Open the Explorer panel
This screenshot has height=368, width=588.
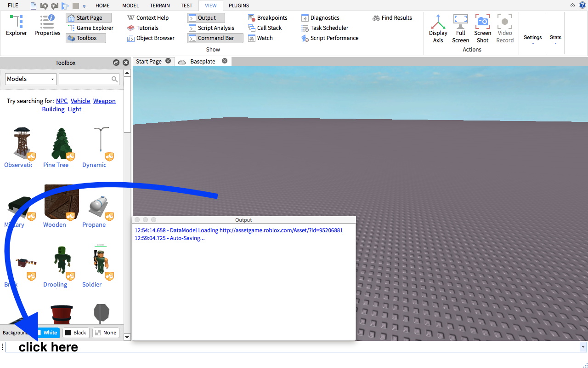[x=17, y=26]
